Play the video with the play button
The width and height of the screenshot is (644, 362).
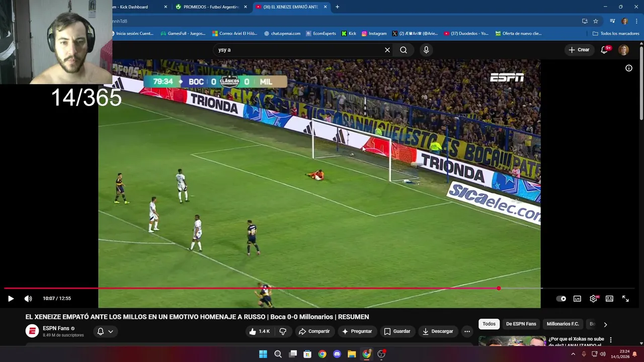[11, 299]
